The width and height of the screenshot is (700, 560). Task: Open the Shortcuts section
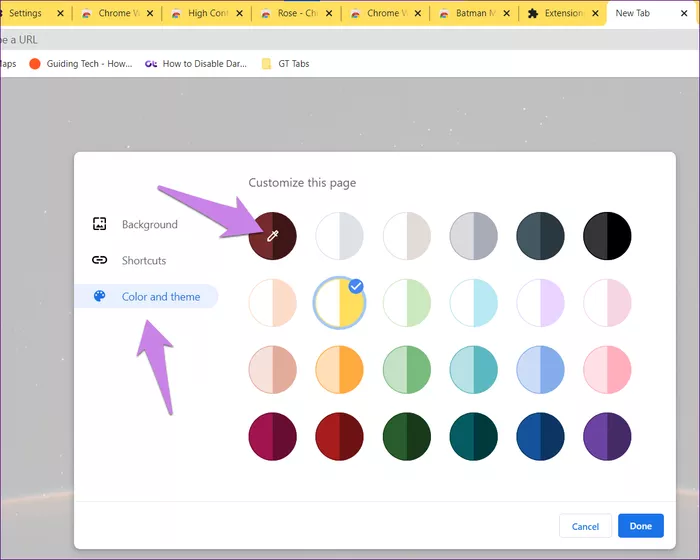144,260
